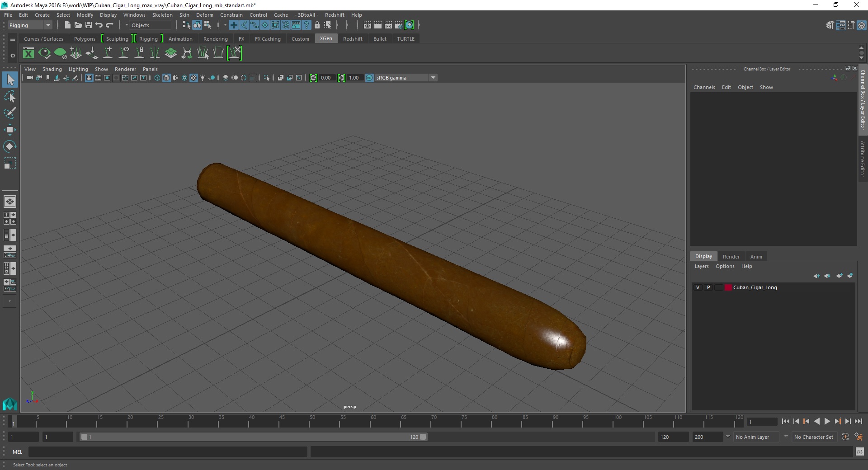The height and width of the screenshot is (470, 868).
Task: Select the Paint Selection tool
Action: tap(10, 113)
